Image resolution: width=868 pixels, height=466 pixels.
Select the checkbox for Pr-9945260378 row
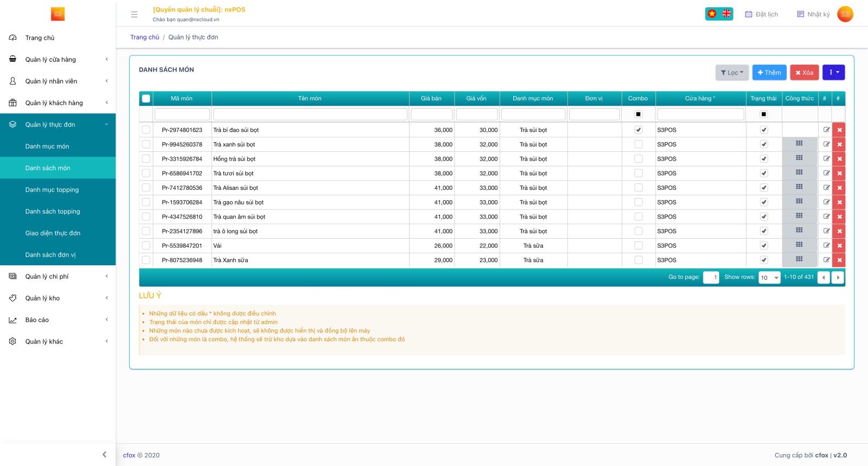pyautogui.click(x=146, y=144)
